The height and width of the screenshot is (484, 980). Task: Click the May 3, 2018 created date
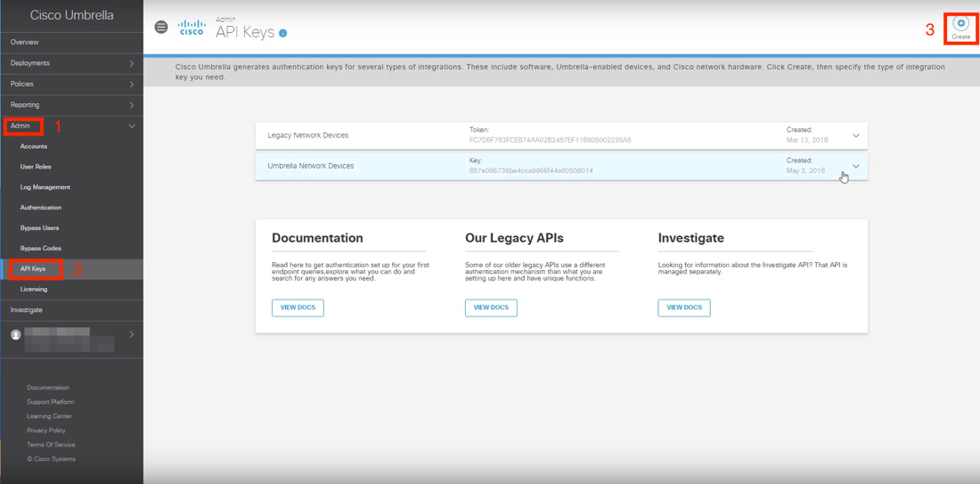pos(805,170)
